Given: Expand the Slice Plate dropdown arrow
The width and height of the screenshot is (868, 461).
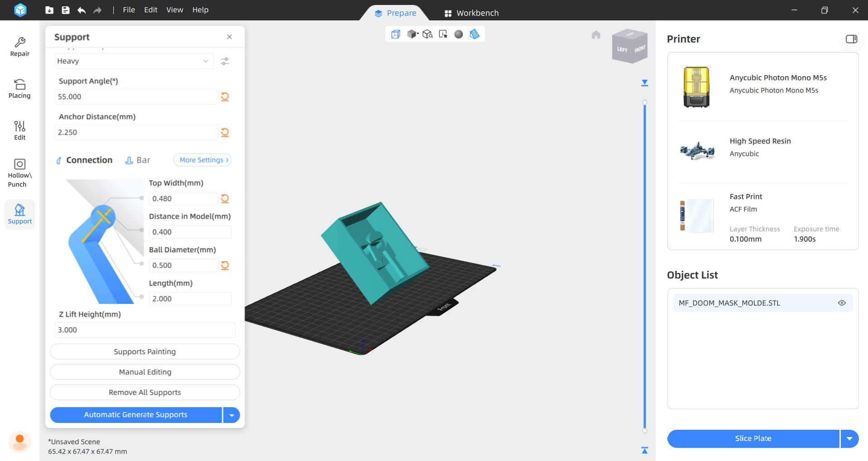Looking at the screenshot, I should click(850, 438).
